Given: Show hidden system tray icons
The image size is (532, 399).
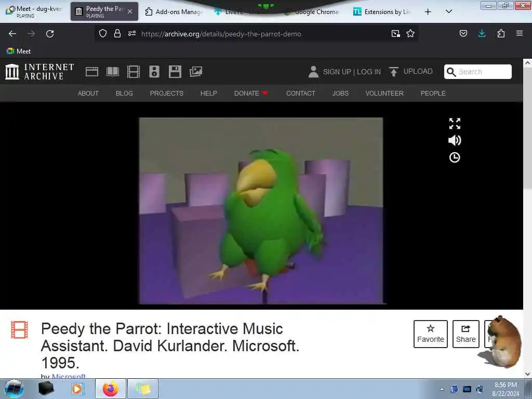Looking at the screenshot, I should tap(442, 389).
